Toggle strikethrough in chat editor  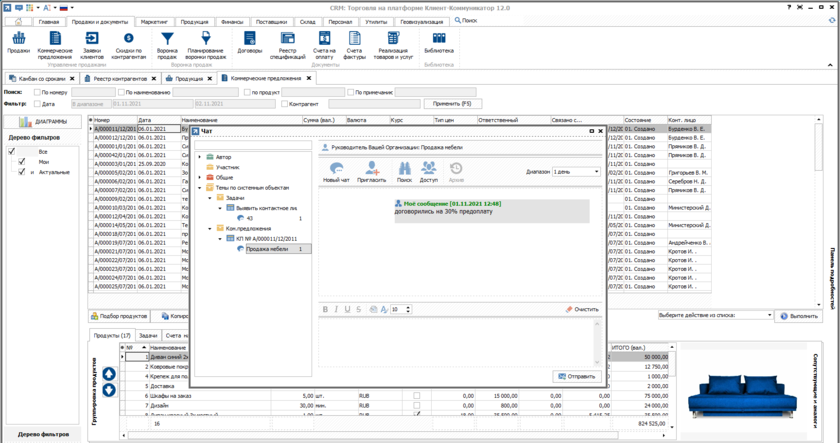pyautogui.click(x=359, y=309)
